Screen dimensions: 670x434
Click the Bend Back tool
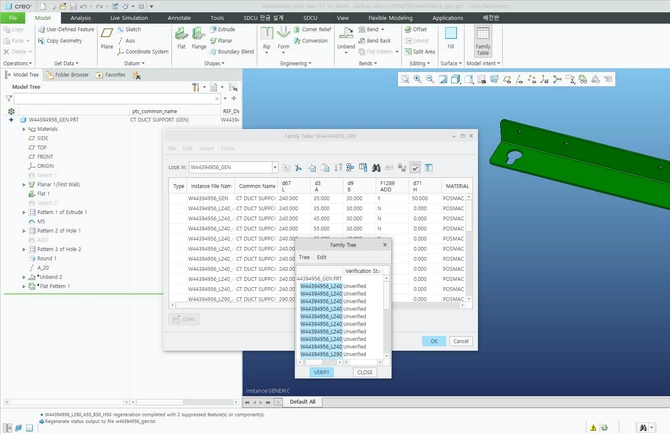pos(374,41)
